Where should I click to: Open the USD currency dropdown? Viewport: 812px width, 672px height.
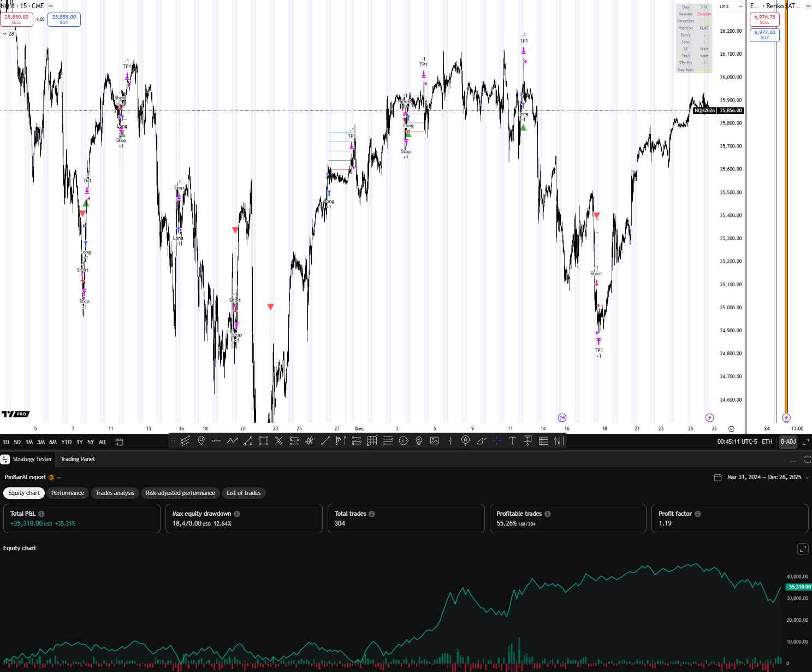[731, 7]
